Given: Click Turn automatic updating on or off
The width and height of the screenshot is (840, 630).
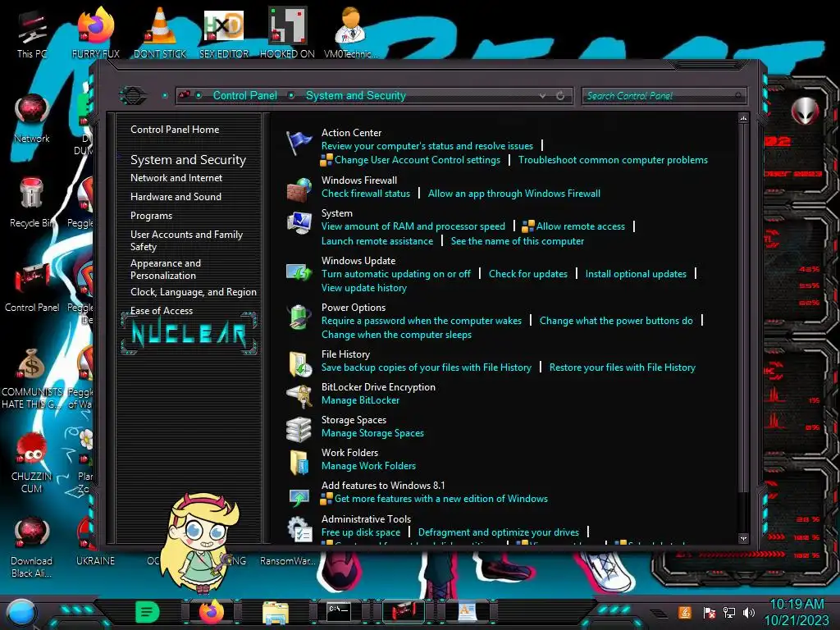Looking at the screenshot, I should [396, 274].
